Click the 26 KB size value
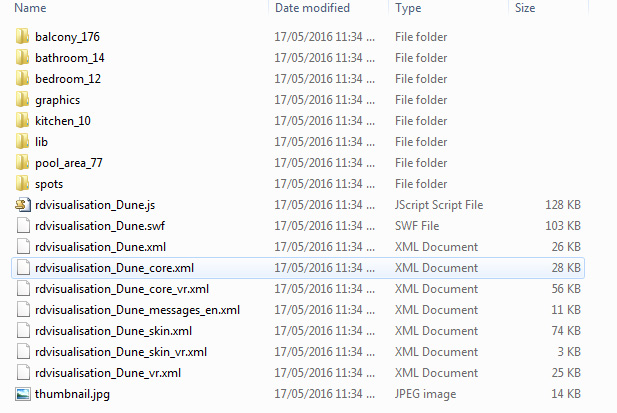Image resolution: width=617 pixels, height=413 pixels. click(566, 247)
